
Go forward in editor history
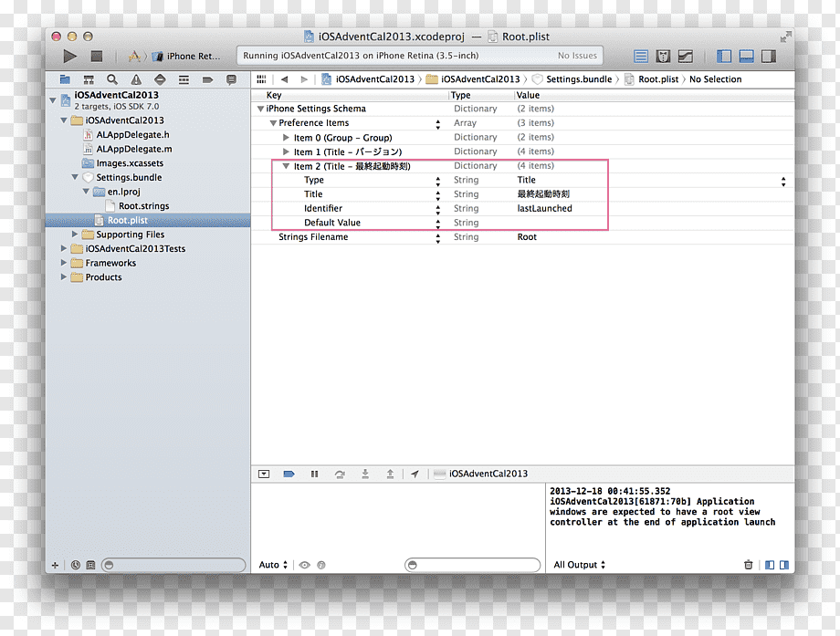pyautogui.click(x=304, y=79)
